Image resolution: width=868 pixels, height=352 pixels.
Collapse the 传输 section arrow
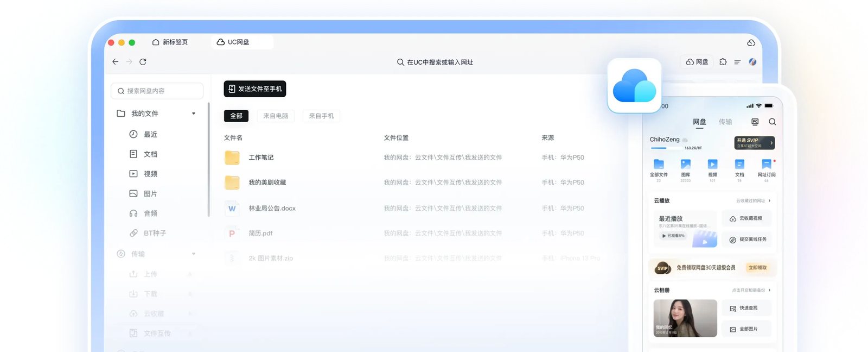pyautogui.click(x=194, y=254)
